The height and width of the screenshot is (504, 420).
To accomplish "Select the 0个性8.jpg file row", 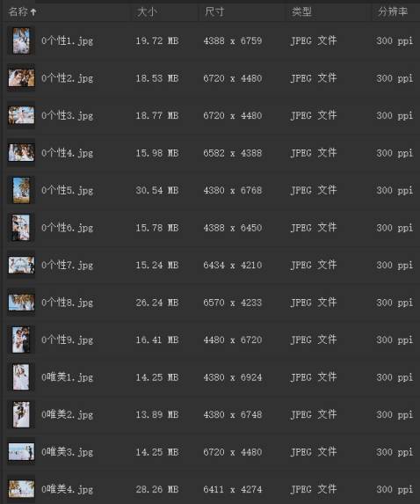I will (210, 303).
